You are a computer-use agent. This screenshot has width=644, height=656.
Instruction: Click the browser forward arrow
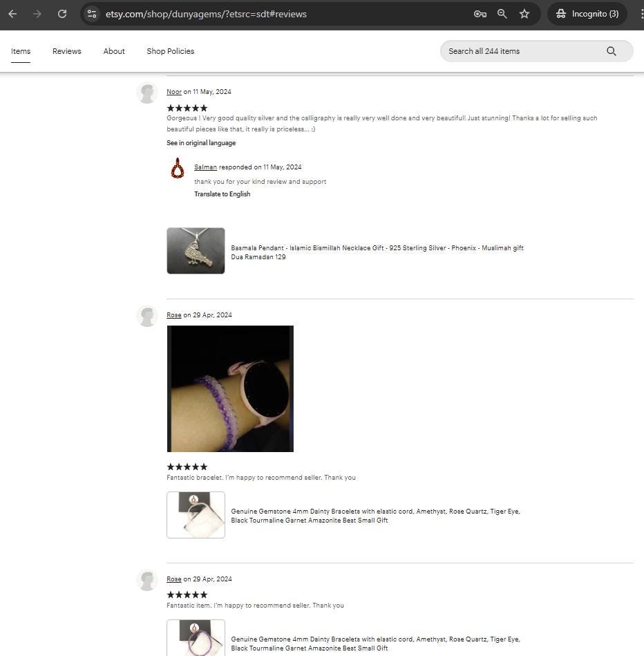coord(37,14)
